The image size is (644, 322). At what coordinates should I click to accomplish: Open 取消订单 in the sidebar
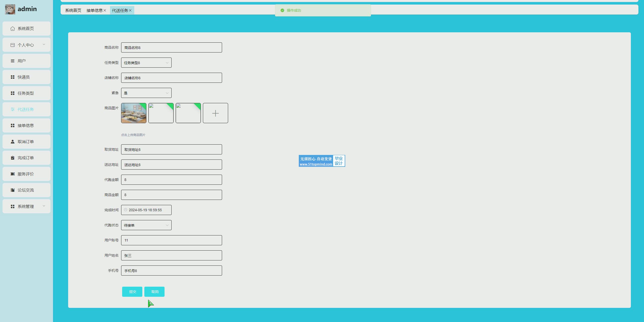[x=26, y=142]
